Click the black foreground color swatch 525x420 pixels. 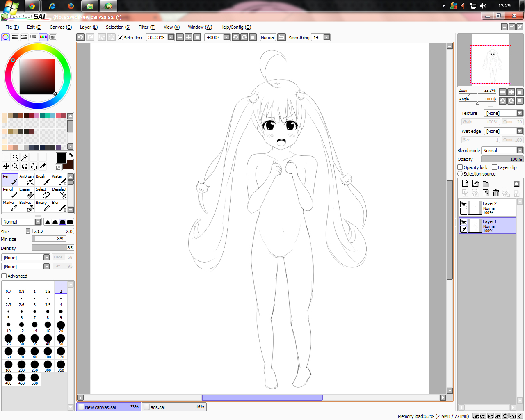61,158
